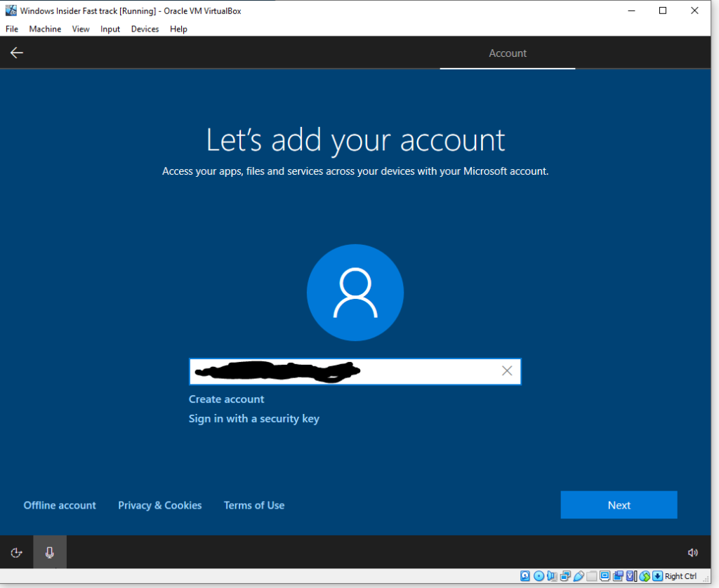
Task: Open the Help menu
Action: click(178, 29)
